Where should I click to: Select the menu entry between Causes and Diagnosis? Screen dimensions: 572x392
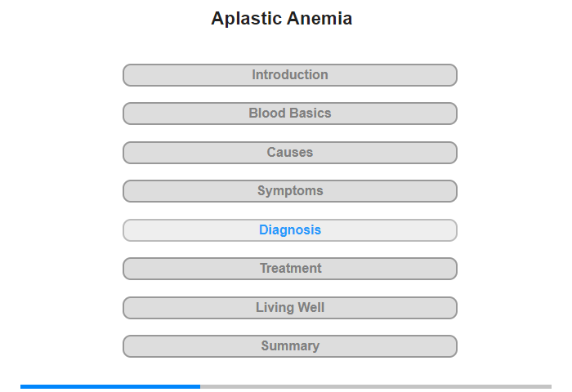click(290, 191)
